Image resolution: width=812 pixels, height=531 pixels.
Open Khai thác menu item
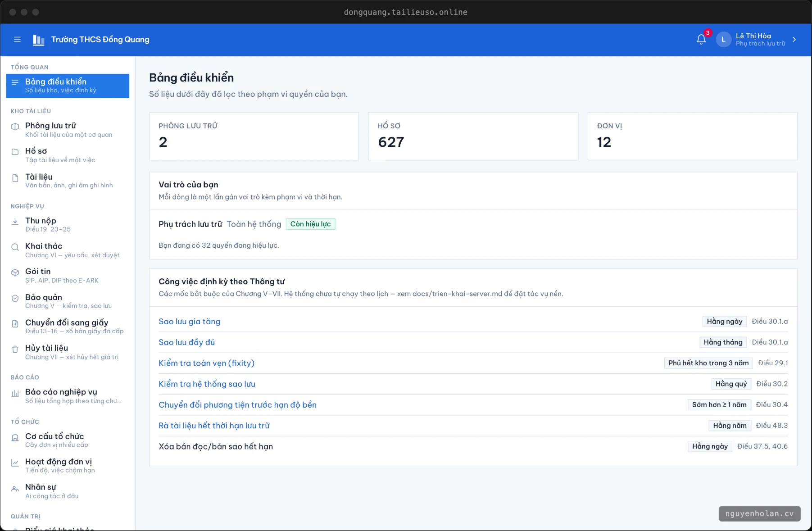(x=68, y=250)
